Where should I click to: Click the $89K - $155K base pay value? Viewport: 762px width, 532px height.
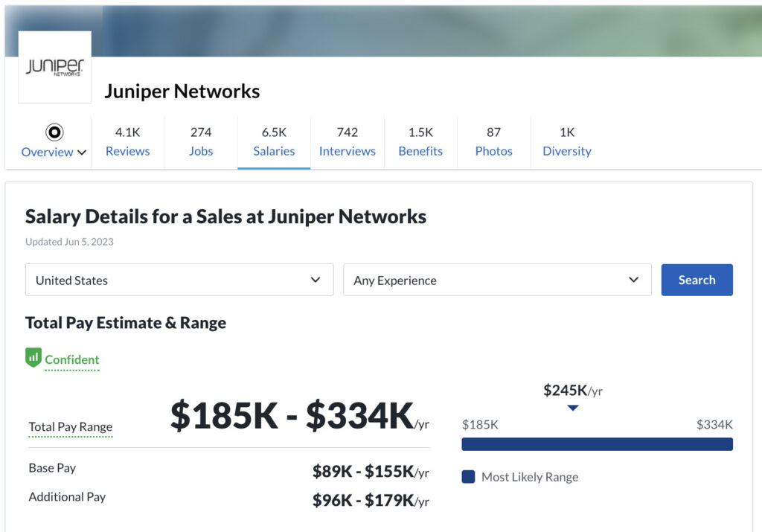pyautogui.click(x=371, y=471)
